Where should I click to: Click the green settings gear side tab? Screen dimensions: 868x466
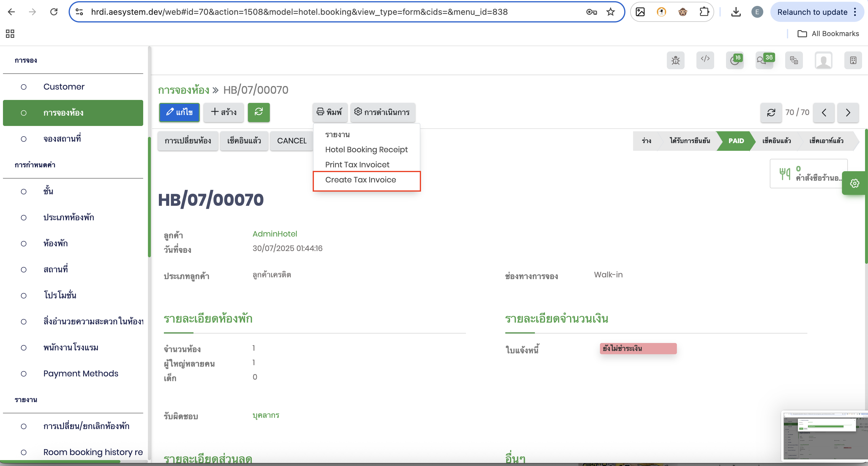(854, 183)
